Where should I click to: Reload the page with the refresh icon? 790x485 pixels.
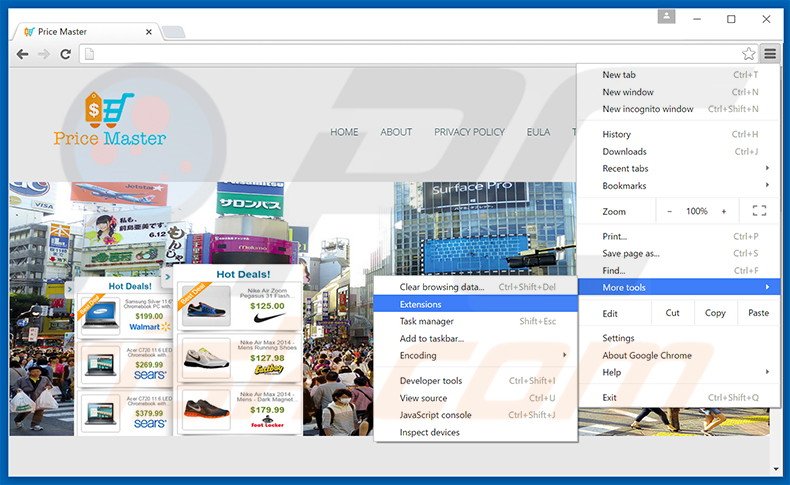pyautogui.click(x=65, y=54)
